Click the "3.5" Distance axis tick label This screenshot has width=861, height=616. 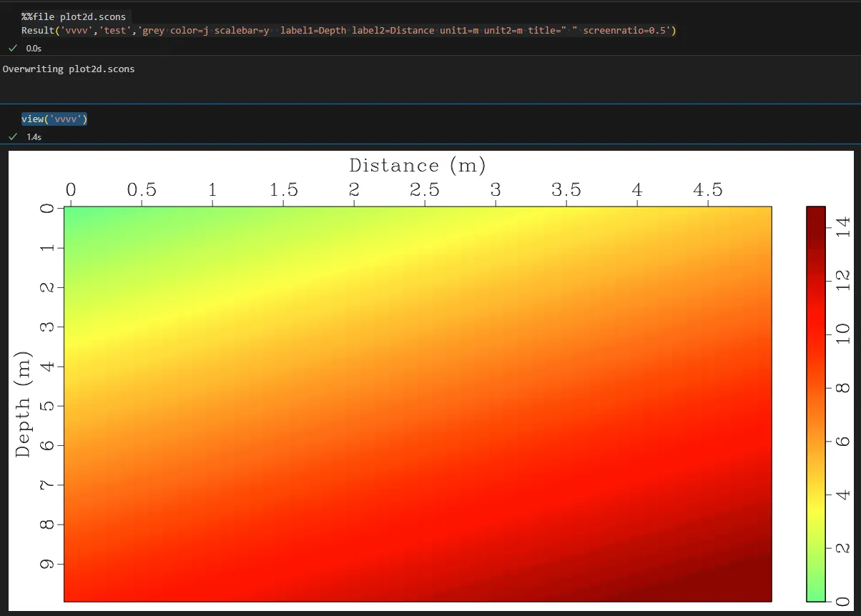tap(566, 190)
